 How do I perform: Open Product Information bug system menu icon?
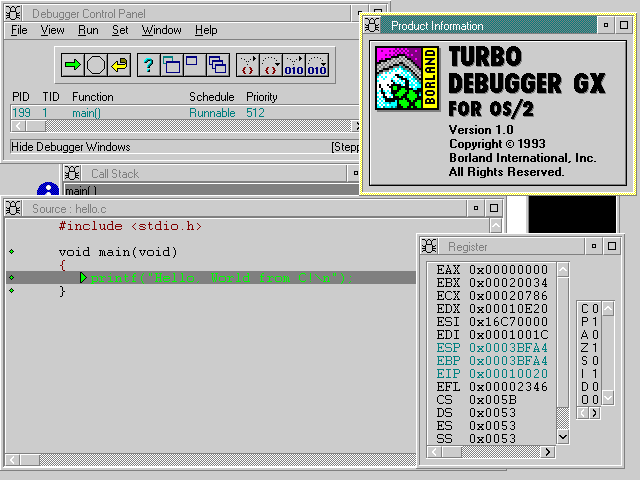(372, 25)
